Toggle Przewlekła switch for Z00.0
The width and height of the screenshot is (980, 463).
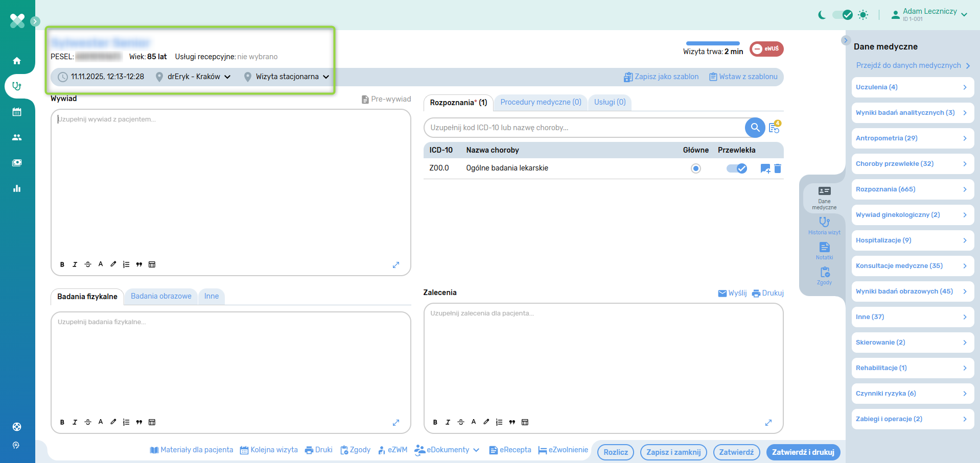(x=737, y=168)
